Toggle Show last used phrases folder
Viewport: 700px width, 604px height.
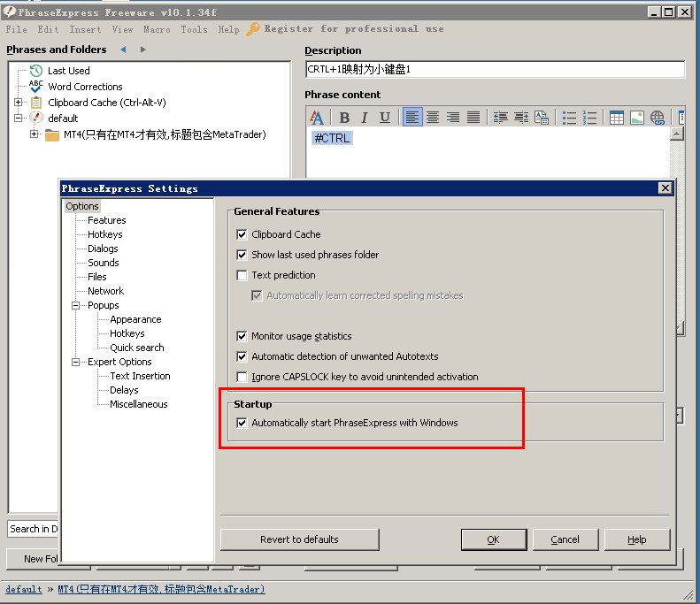tap(242, 255)
